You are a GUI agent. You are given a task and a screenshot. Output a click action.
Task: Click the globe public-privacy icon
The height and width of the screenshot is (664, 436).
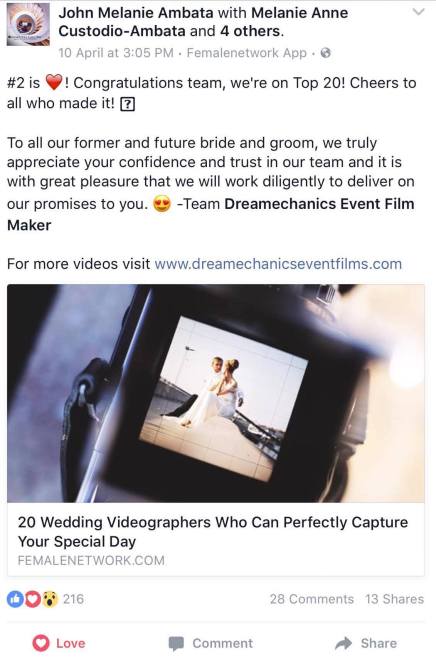[x=326, y=53]
